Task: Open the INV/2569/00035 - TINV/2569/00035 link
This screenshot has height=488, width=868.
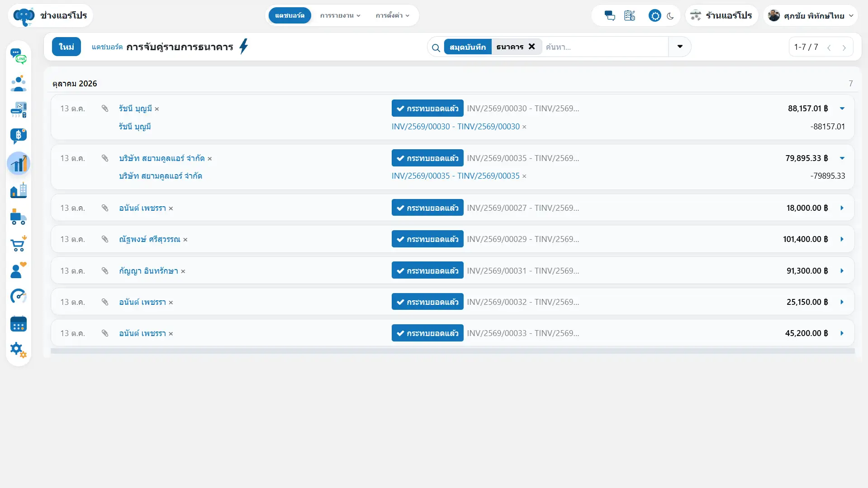Action: [x=455, y=176]
